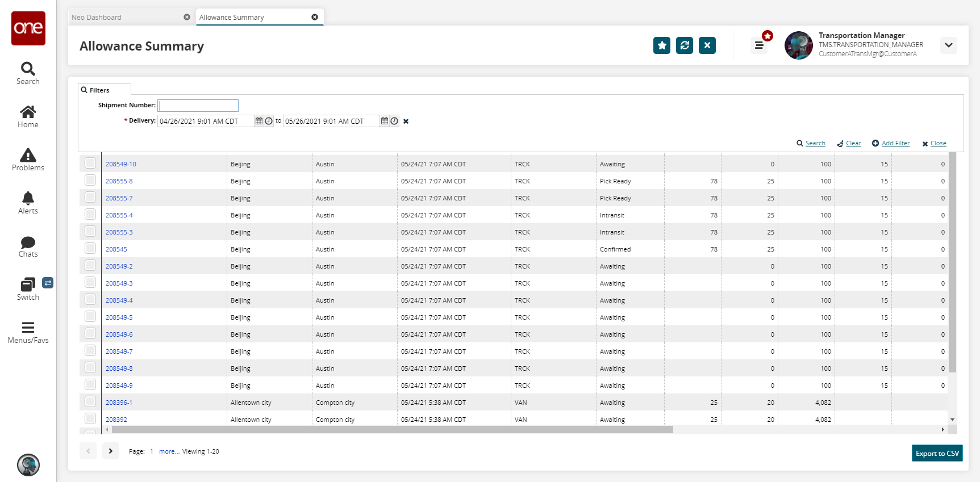Go to next page using right chevron
The height and width of the screenshot is (482, 980).
(x=111, y=451)
